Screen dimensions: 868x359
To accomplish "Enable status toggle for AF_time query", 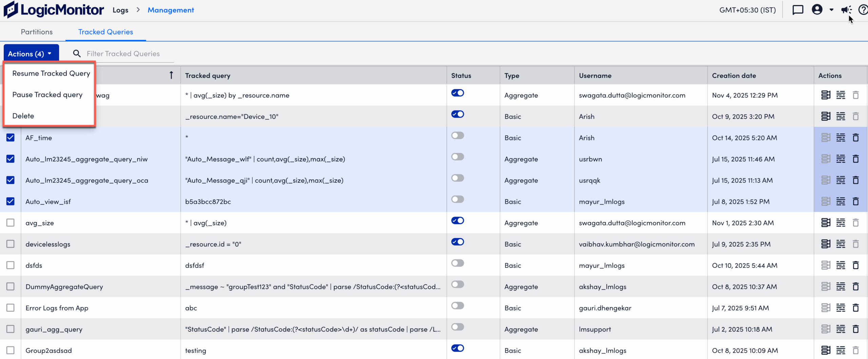I will click(458, 135).
